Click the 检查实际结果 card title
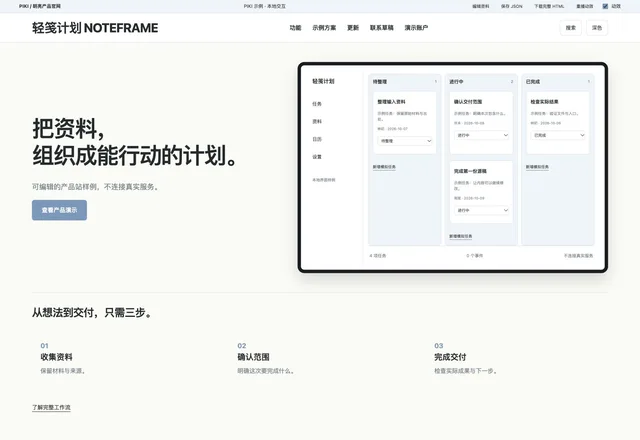 544,102
